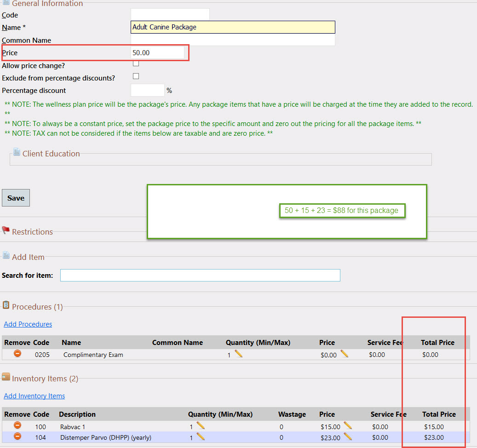Edit quantity pencil for Distemper Parvo
Viewport: 477px width, 448px height.
tap(201, 437)
